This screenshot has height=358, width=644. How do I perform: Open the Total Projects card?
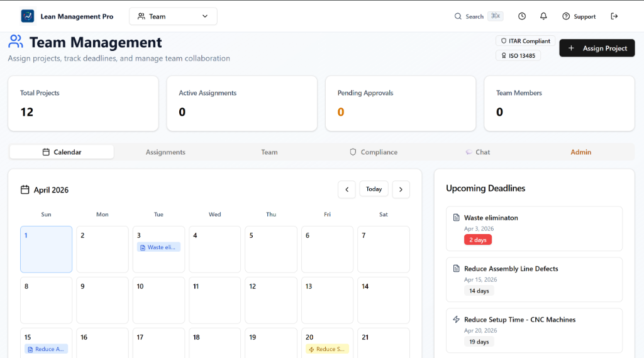click(x=83, y=103)
